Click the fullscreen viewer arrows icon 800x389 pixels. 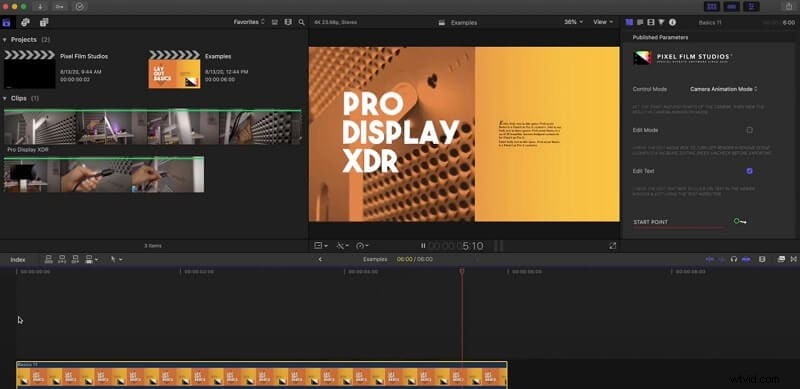(612, 246)
